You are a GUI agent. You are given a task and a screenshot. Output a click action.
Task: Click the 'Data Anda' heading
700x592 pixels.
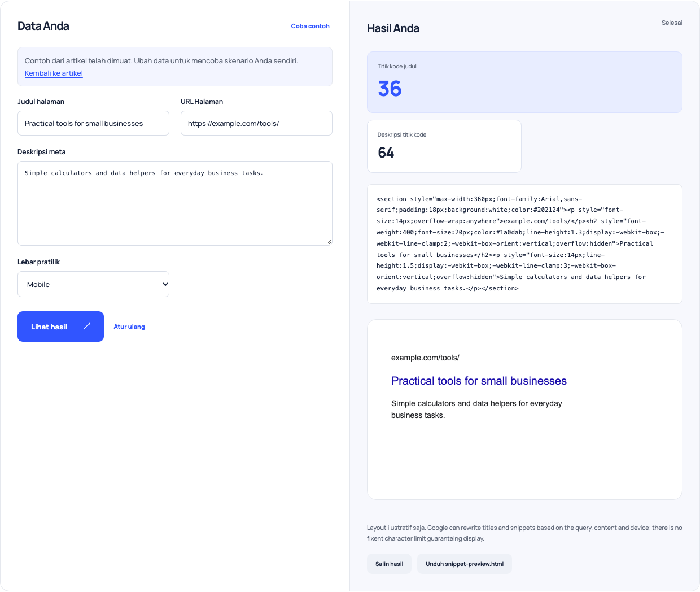pos(43,26)
